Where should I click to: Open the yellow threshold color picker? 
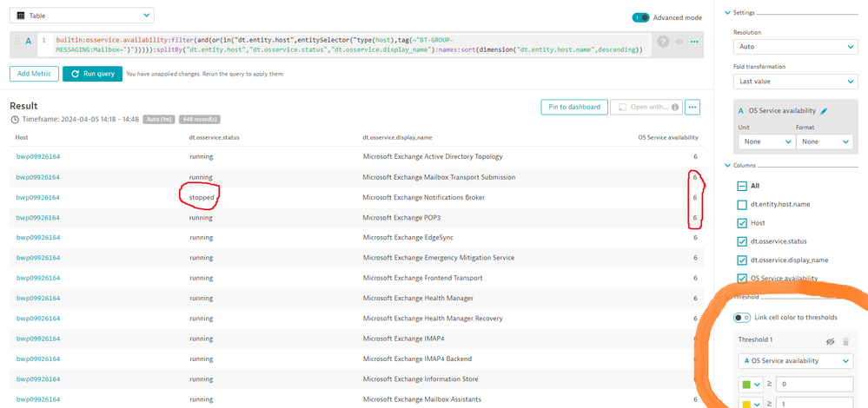pos(751,404)
